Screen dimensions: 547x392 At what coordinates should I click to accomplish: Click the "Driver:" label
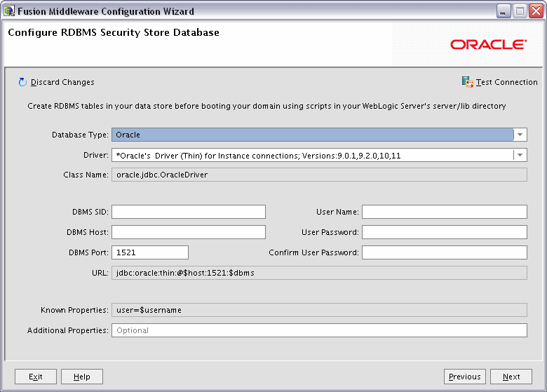[x=96, y=155]
